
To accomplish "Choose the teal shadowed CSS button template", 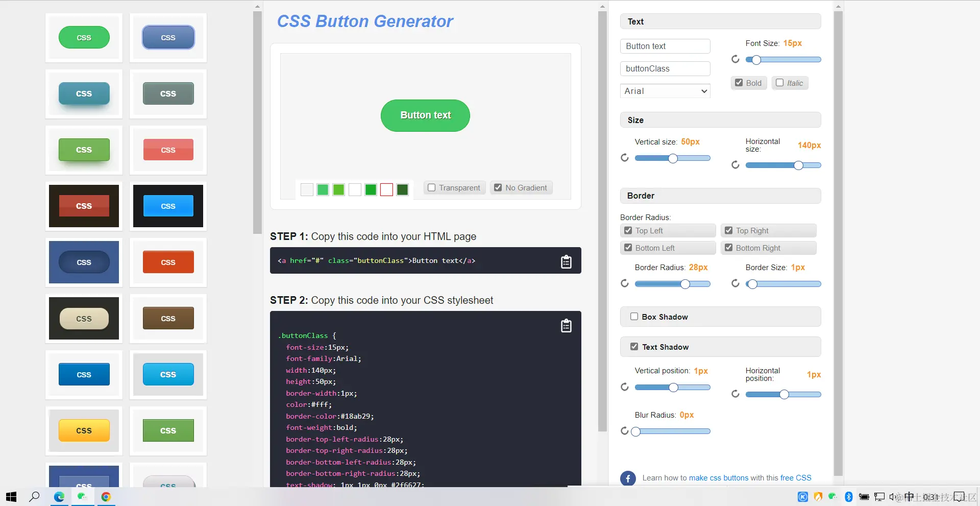I will [x=84, y=93].
